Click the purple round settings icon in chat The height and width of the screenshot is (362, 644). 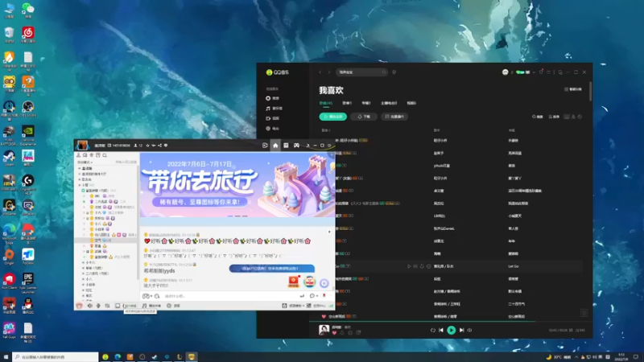coord(324,283)
